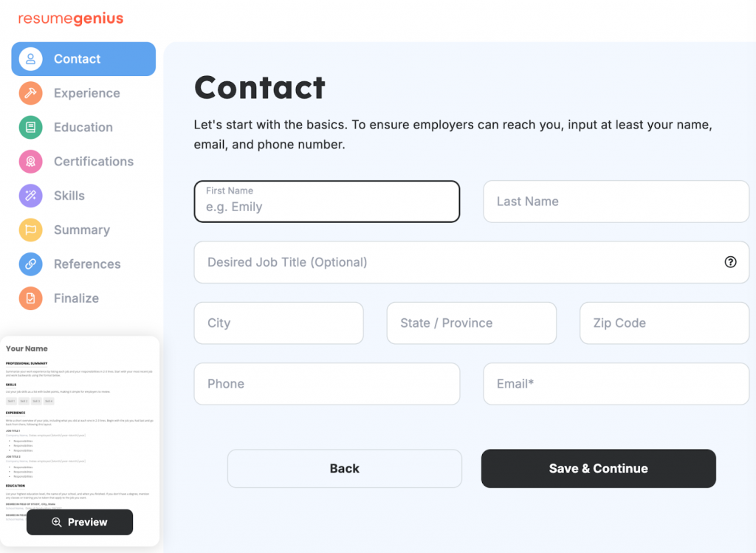Open the job title help question mark
Screen dimensions: 756x553
point(730,262)
